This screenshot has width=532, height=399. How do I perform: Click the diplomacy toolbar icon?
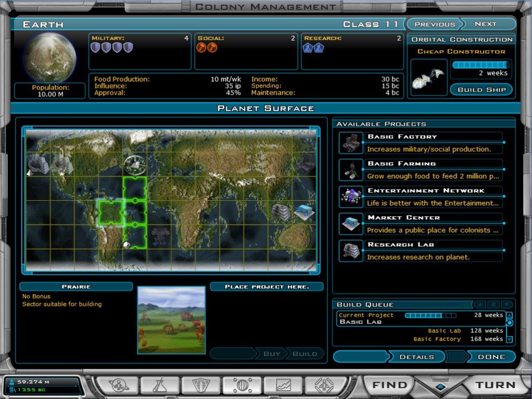point(323,385)
